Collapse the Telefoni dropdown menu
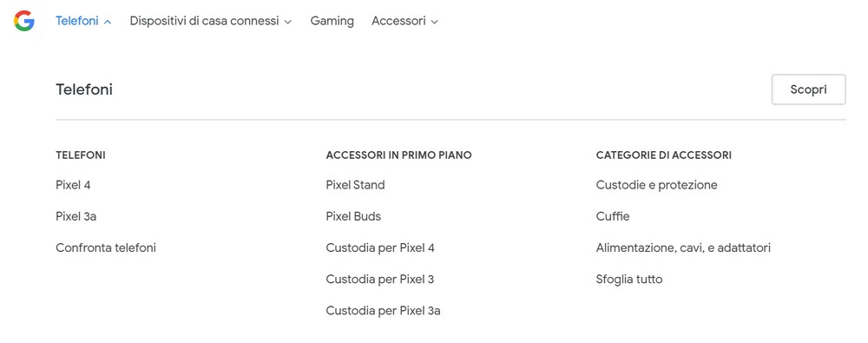 [x=83, y=21]
